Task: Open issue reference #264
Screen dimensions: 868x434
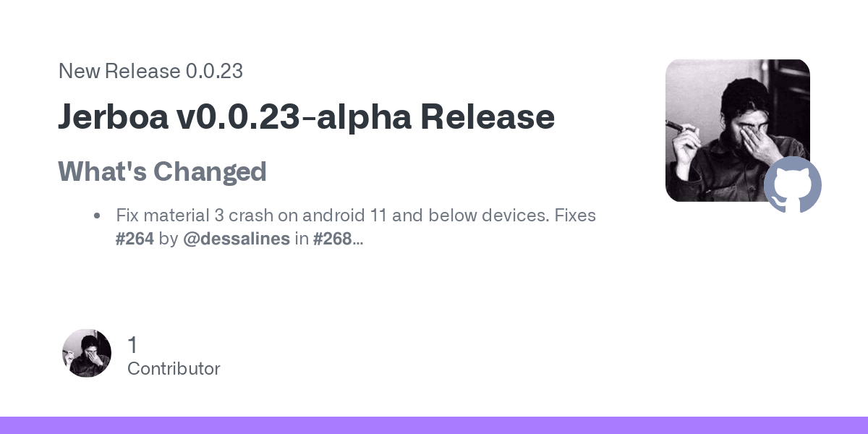Action: 135,239
